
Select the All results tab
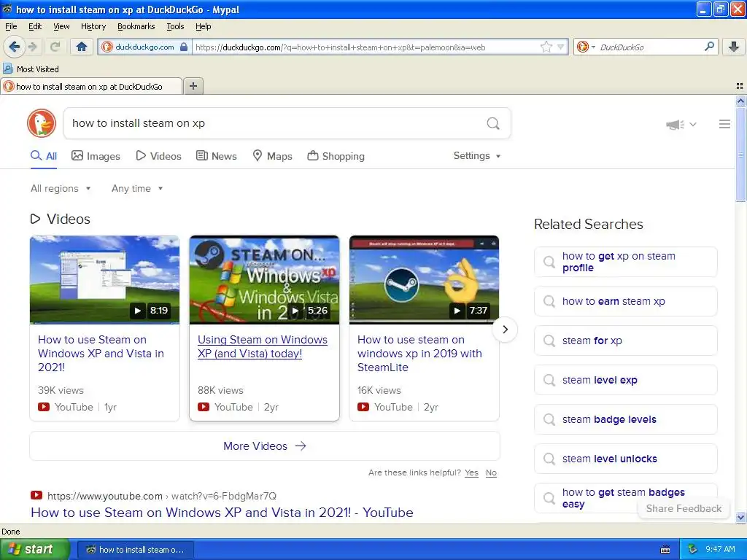coord(44,156)
